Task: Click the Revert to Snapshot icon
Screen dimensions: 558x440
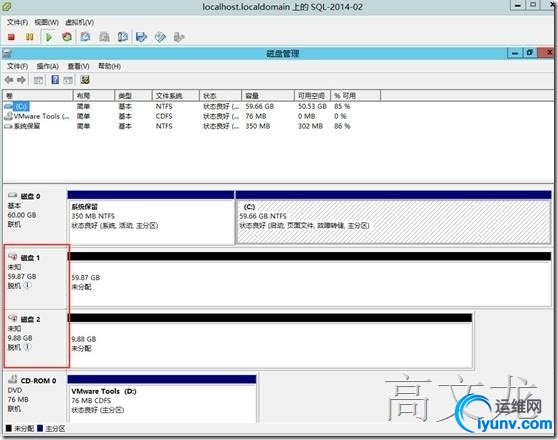Action: 104,37
